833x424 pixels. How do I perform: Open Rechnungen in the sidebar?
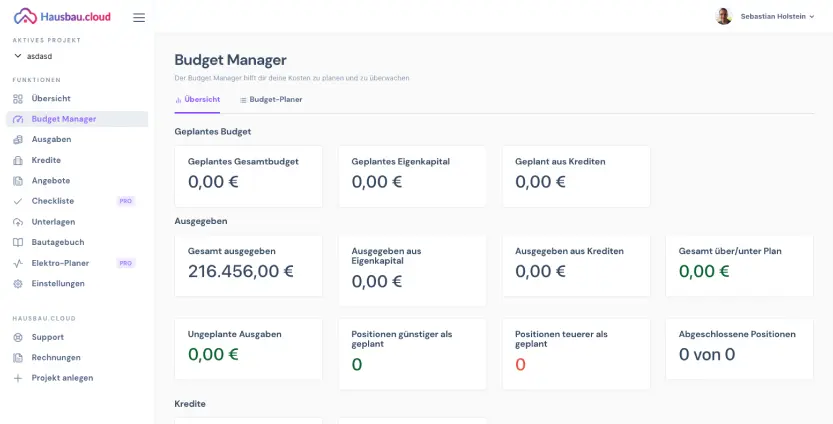point(56,357)
